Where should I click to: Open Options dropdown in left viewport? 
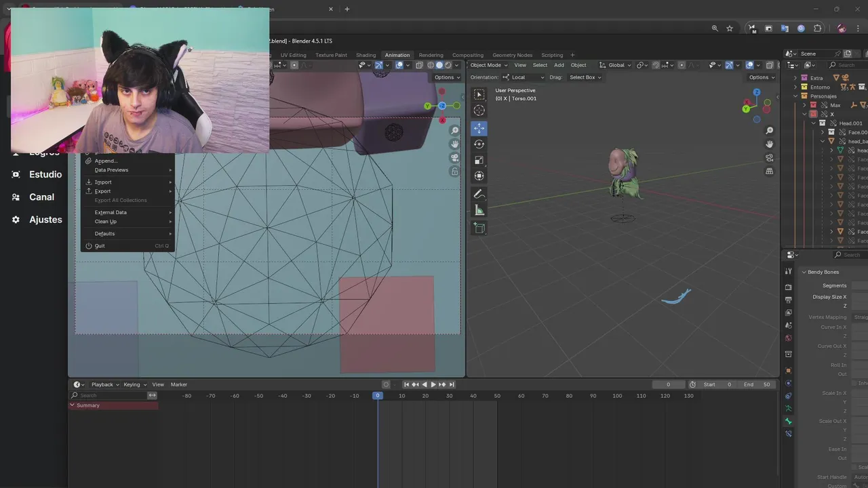(447, 77)
